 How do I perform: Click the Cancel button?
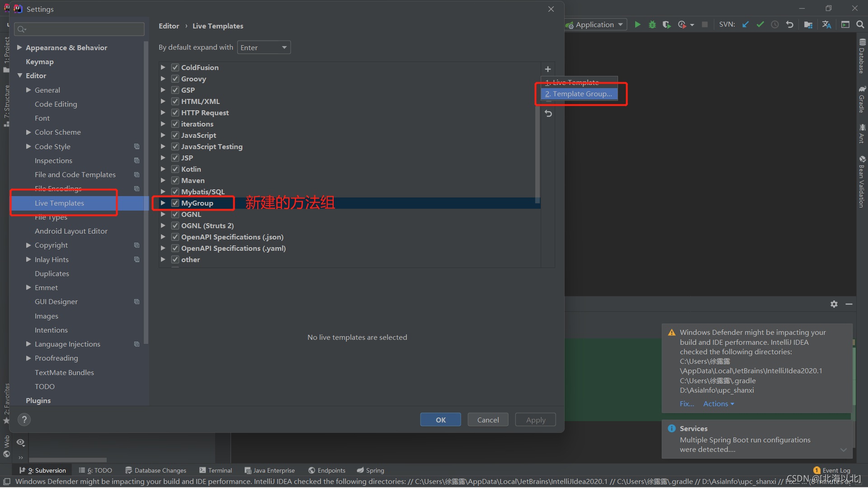pos(488,420)
